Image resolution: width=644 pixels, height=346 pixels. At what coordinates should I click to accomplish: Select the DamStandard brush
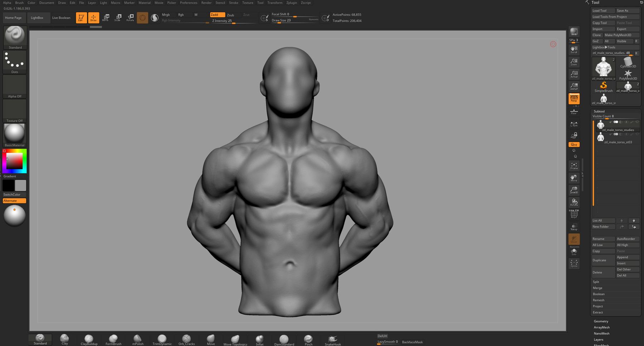coord(284,340)
